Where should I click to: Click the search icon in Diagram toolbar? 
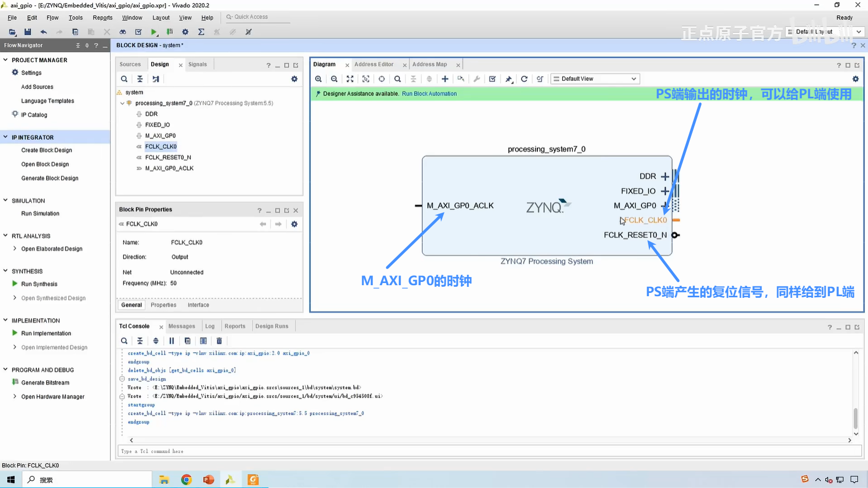coord(398,79)
